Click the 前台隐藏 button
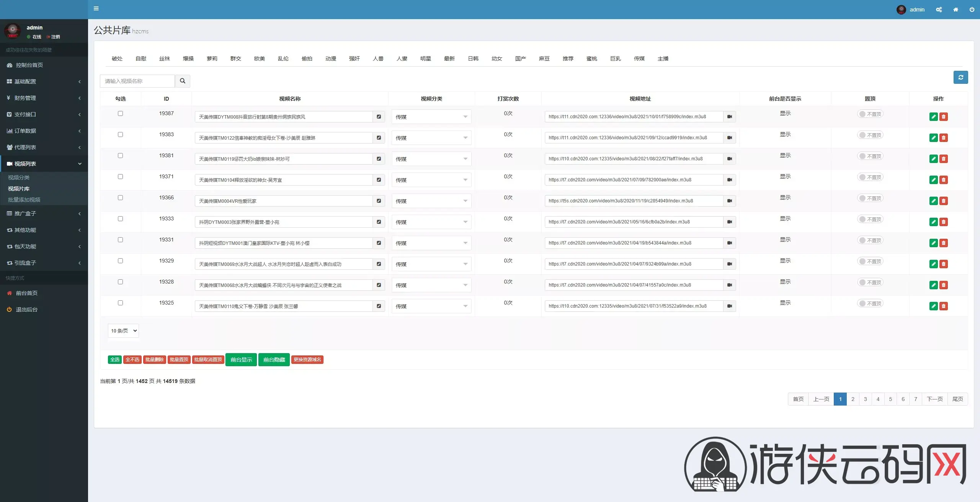 (x=274, y=360)
